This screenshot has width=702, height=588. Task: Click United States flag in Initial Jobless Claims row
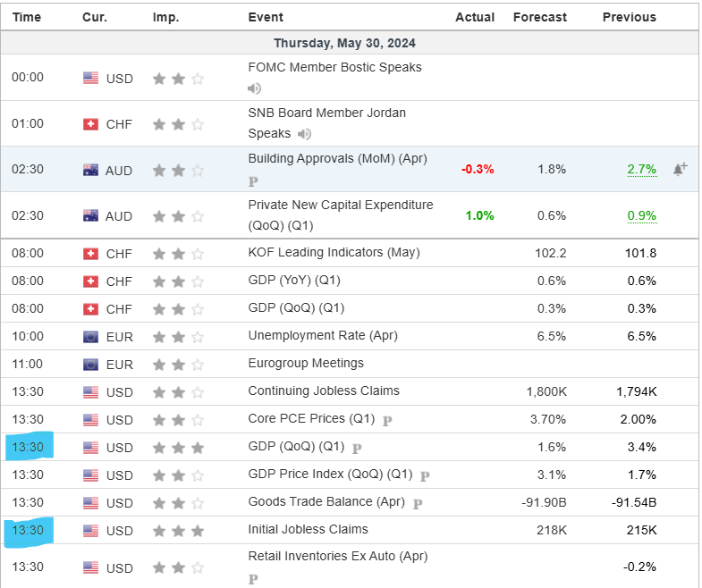click(x=90, y=531)
